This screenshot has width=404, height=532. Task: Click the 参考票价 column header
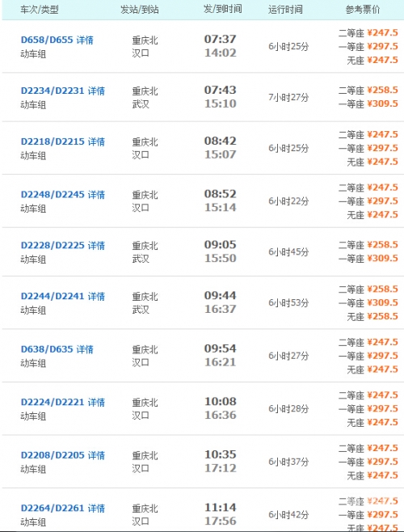coord(363,10)
